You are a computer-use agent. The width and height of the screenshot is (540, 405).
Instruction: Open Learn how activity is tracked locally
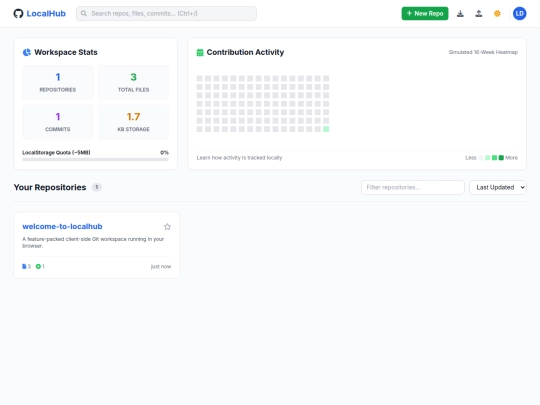[x=239, y=158]
